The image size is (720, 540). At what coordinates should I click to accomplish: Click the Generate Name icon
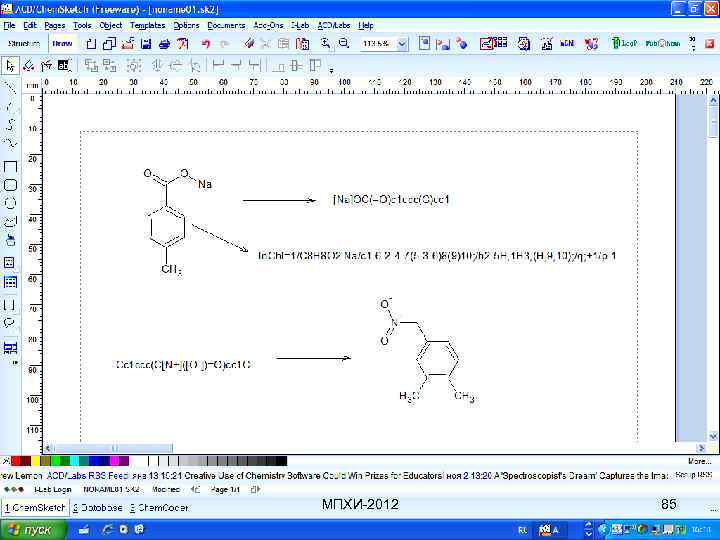click(567, 44)
